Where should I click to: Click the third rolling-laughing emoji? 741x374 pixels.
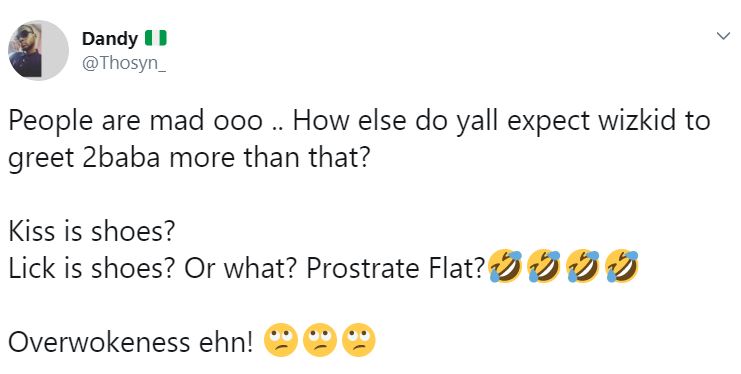pos(583,267)
